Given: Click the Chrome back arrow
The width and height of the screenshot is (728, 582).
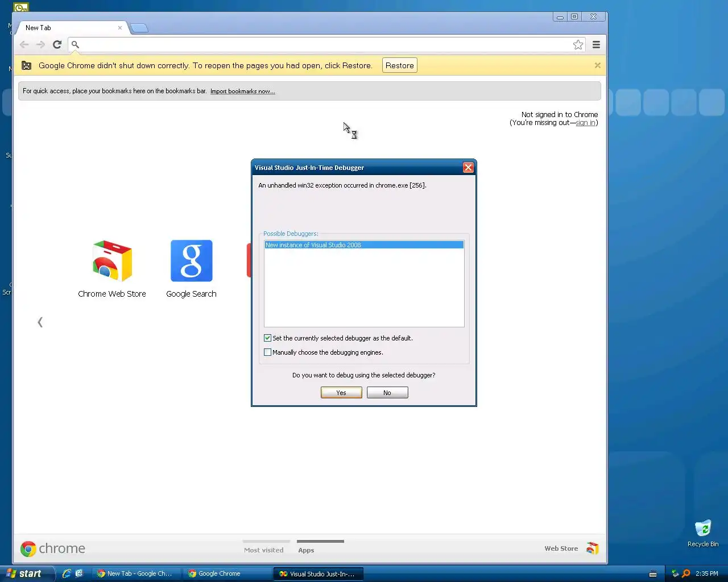Looking at the screenshot, I should pos(24,44).
